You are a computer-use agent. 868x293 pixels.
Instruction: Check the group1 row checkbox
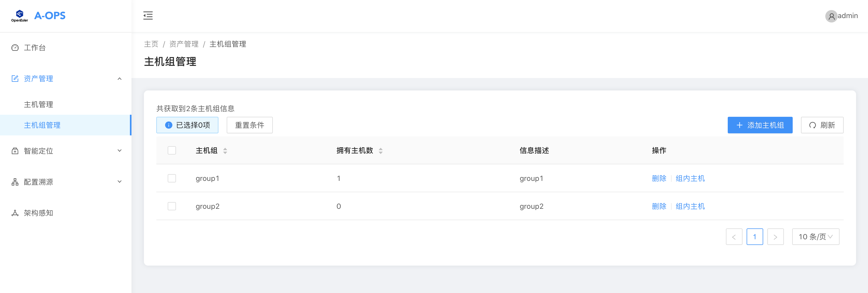[x=172, y=178]
